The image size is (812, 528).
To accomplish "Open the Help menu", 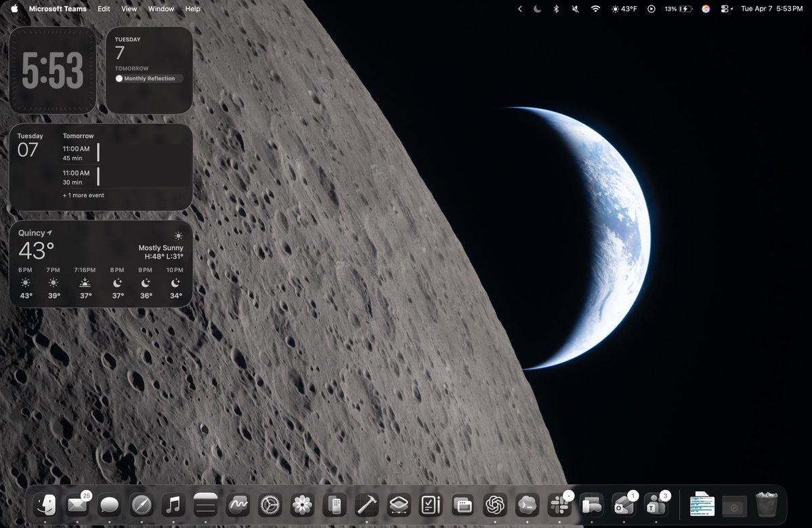I will [192, 9].
